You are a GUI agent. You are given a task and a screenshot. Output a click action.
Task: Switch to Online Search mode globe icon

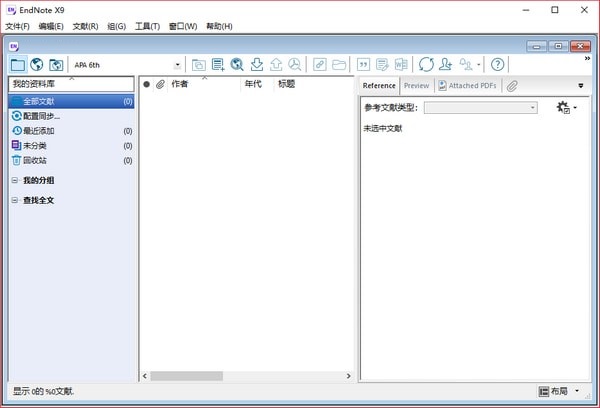(37, 64)
